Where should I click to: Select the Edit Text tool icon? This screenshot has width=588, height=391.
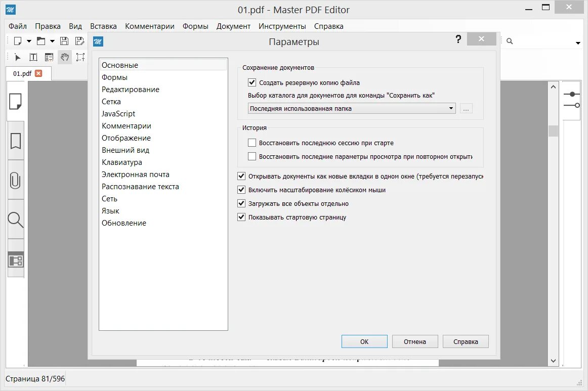33,57
